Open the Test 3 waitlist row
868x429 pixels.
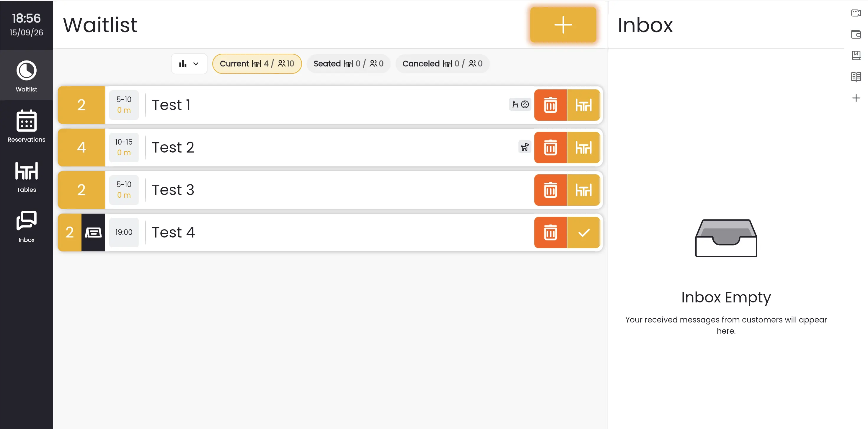(x=330, y=190)
